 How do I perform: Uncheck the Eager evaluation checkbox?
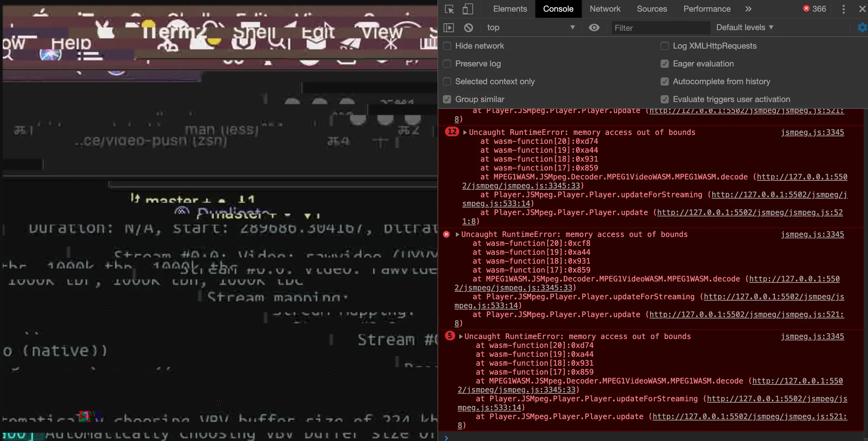664,64
